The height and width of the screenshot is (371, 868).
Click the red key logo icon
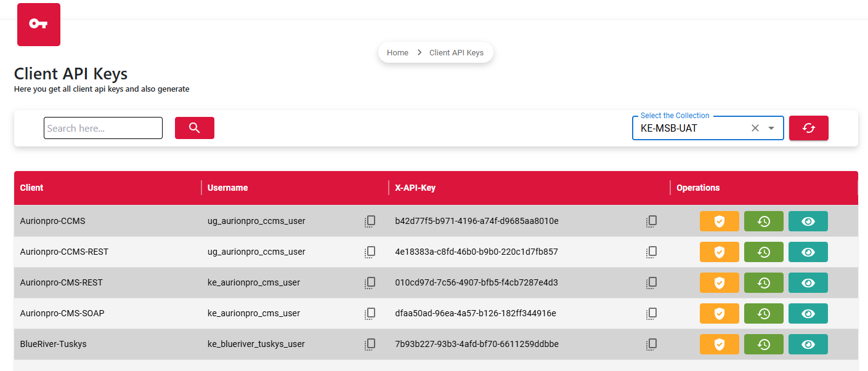point(39,24)
